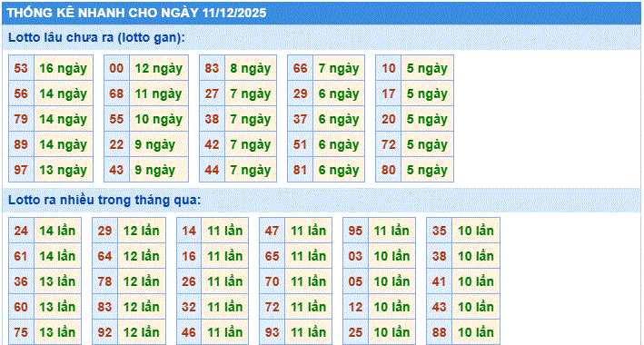
Task: Select lotto number 55 cell
Action: (x=116, y=119)
